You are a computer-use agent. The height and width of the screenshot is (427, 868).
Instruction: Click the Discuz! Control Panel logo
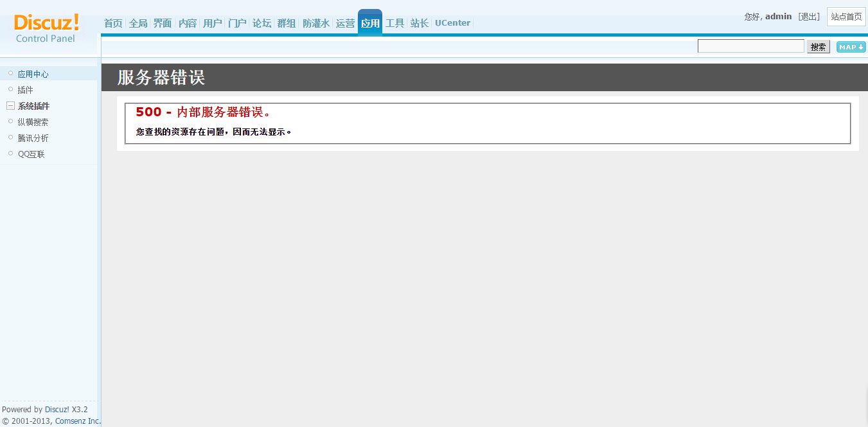pyautogui.click(x=46, y=28)
